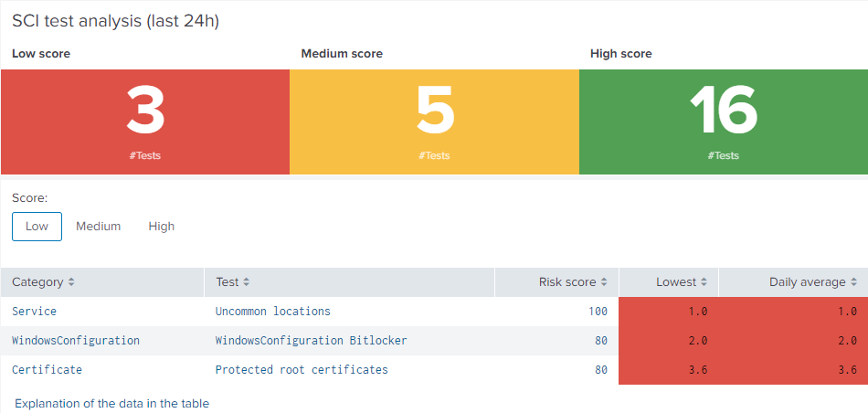This screenshot has height=413, width=868.
Task: Sort table by Category column sort icon
Action: [71, 282]
